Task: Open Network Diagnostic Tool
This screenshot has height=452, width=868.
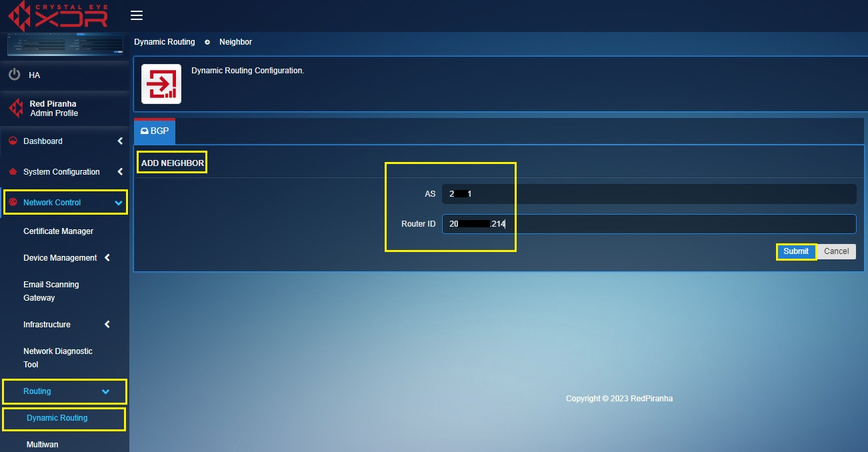Action: [x=58, y=358]
